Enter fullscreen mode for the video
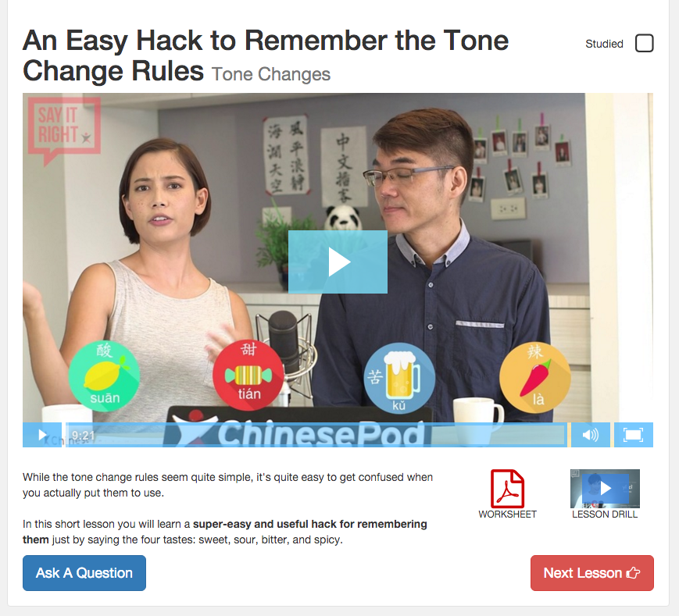 click(633, 435)
